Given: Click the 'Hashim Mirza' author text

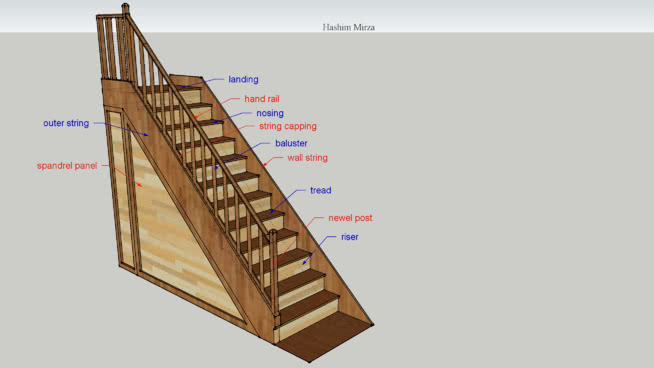Looking at the screenshot, I should click(349, 27).
